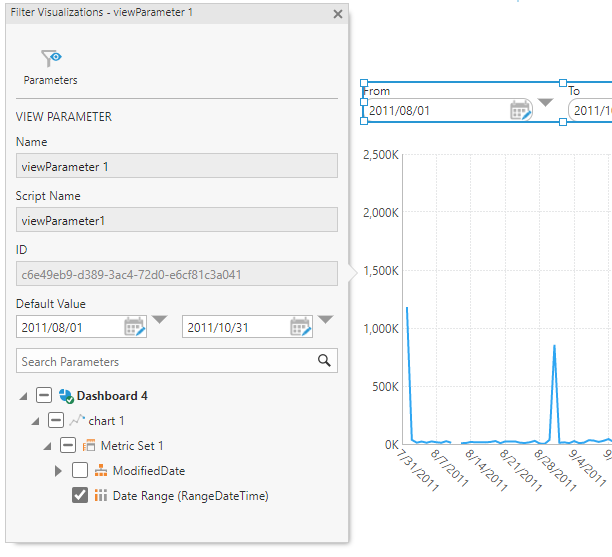Open calendar in the From date filter
612x557 pixels.
tap(521, 110)
